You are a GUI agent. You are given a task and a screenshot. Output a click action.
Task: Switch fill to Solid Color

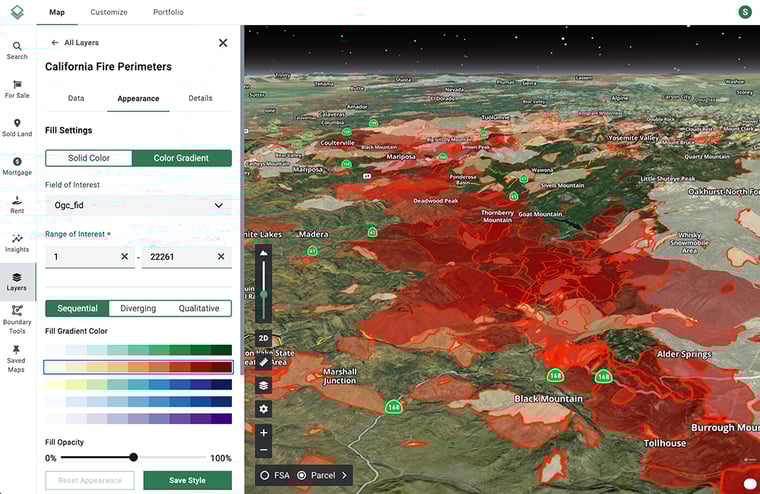click(89, 158)
